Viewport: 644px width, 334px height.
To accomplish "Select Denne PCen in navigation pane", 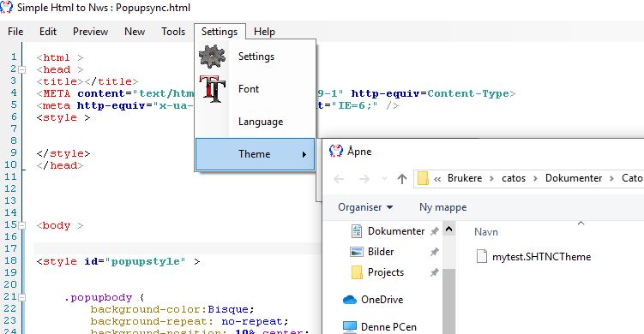I will (388, 326).
